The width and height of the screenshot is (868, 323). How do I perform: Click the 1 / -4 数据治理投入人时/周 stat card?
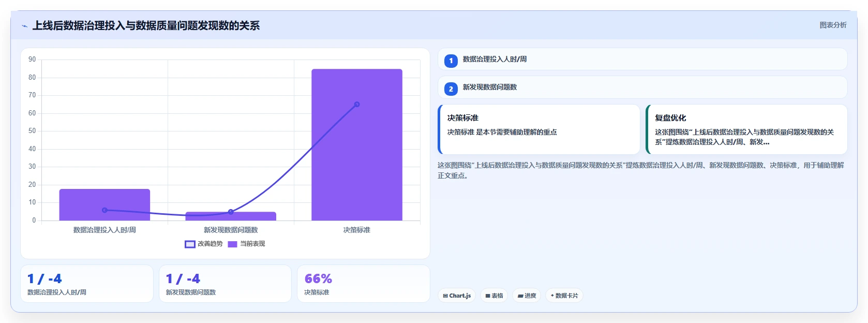[x=87, y=284]
